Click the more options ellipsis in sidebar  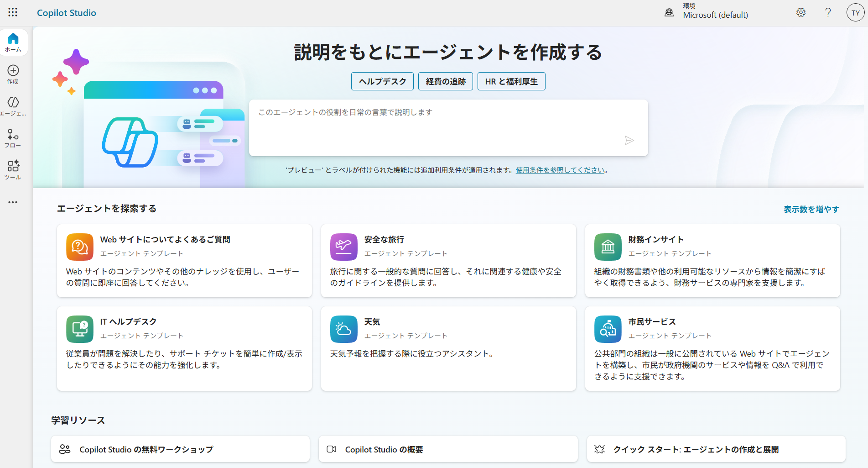click(x=13, y=202)
